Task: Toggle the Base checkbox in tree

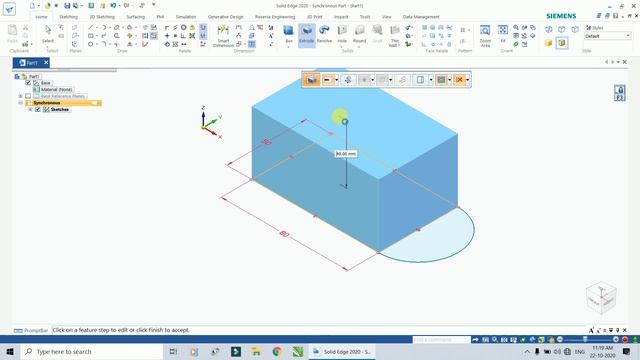Action: click(x=28, y=83)
